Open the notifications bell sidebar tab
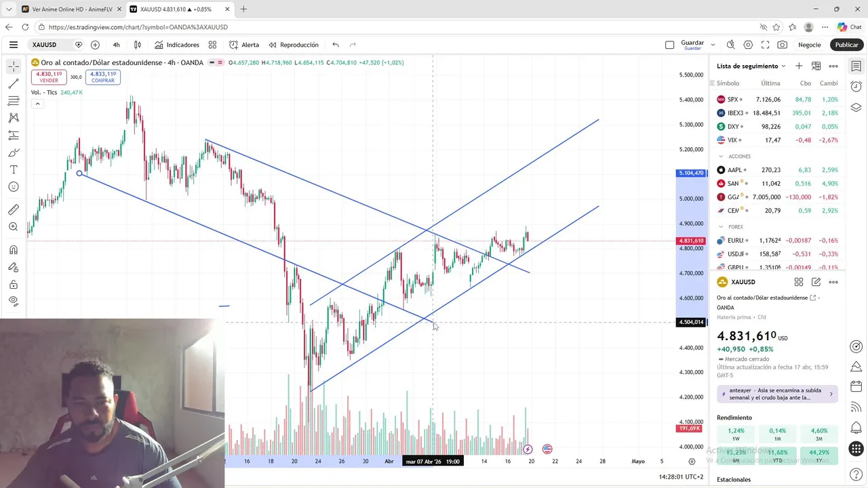The image size is (868, 488). (x=856, y=428)
